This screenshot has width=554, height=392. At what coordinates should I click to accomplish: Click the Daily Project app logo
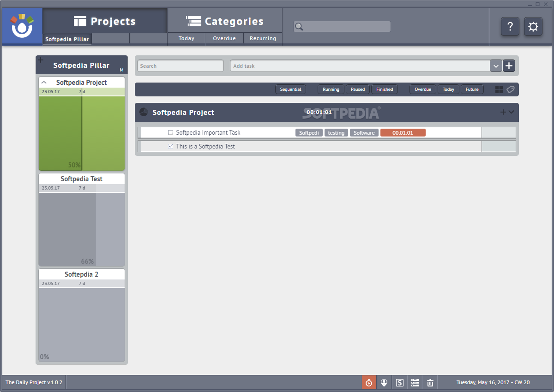coord(22,26)
